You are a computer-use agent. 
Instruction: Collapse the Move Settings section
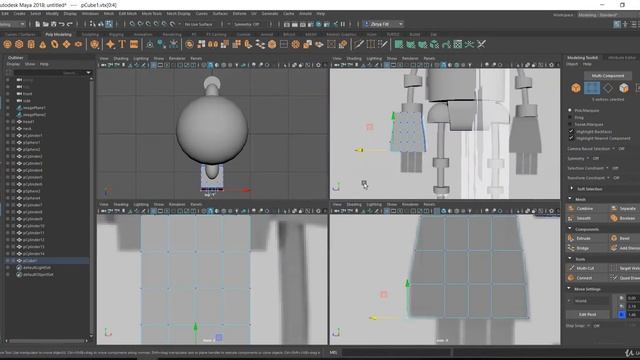(x=569, y=289)
